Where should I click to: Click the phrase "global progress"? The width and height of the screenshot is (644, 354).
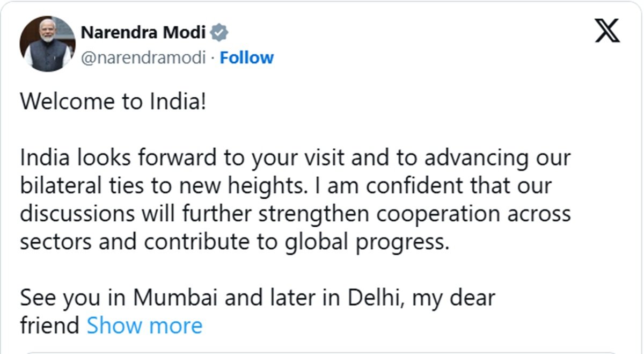367,242
